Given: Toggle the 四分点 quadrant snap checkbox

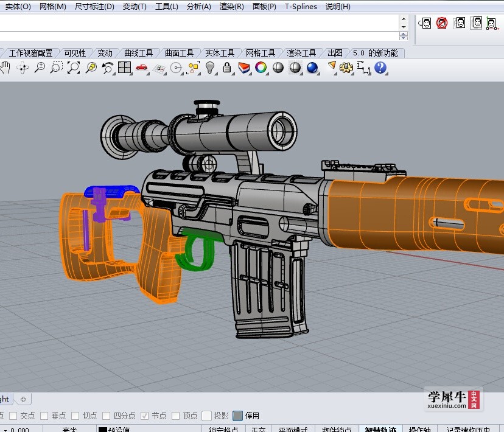Looking at the screenshot, I should coord(106,416).
